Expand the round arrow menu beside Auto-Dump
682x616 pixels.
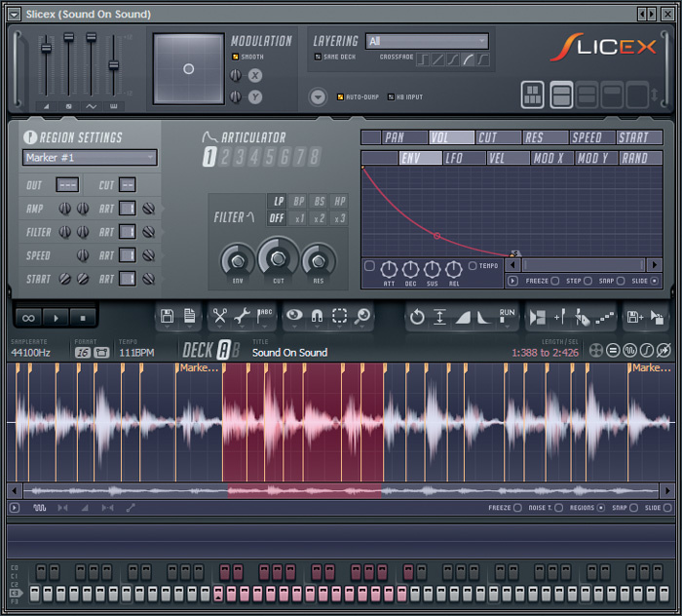[318, 97]
